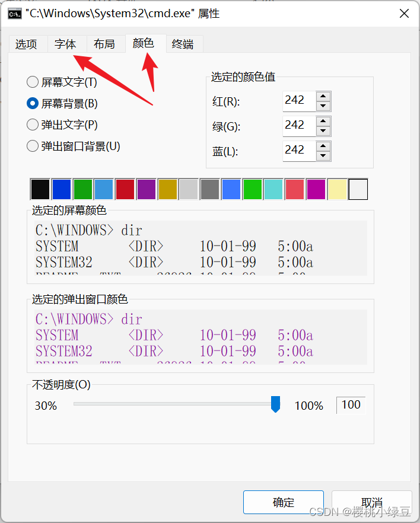Confirm with the 确定 button
Viewport: 420px width, 523px height.
284,502
